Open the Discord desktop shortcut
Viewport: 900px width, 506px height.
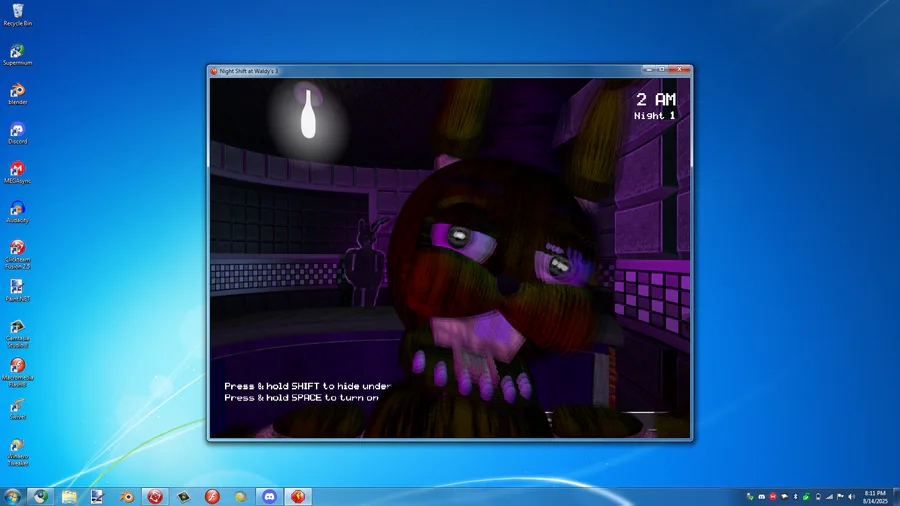[x=17, y=134]
